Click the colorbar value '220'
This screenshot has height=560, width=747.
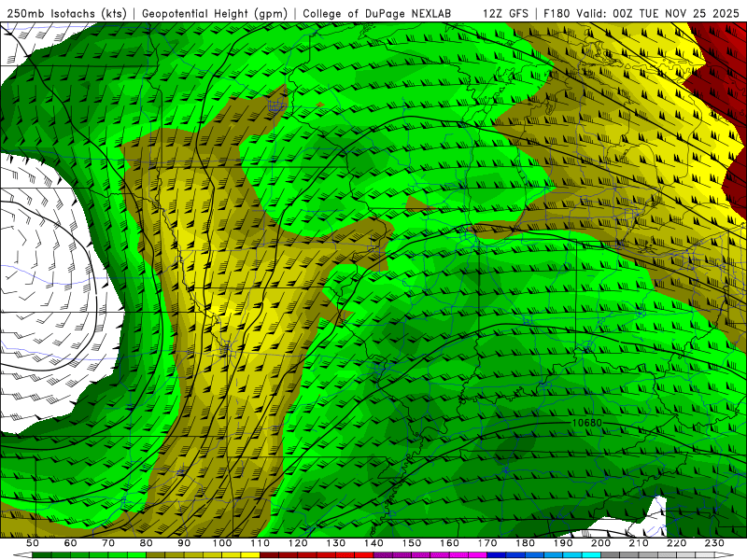point(677,543)
